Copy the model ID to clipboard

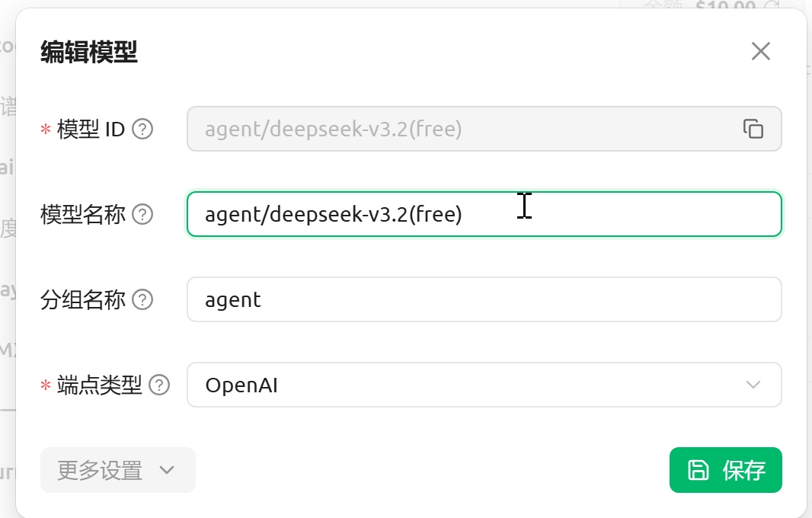tap(753, 129)
